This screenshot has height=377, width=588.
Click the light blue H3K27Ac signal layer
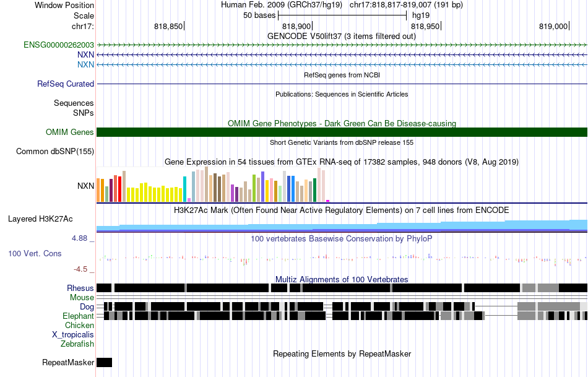click(342, 225)
